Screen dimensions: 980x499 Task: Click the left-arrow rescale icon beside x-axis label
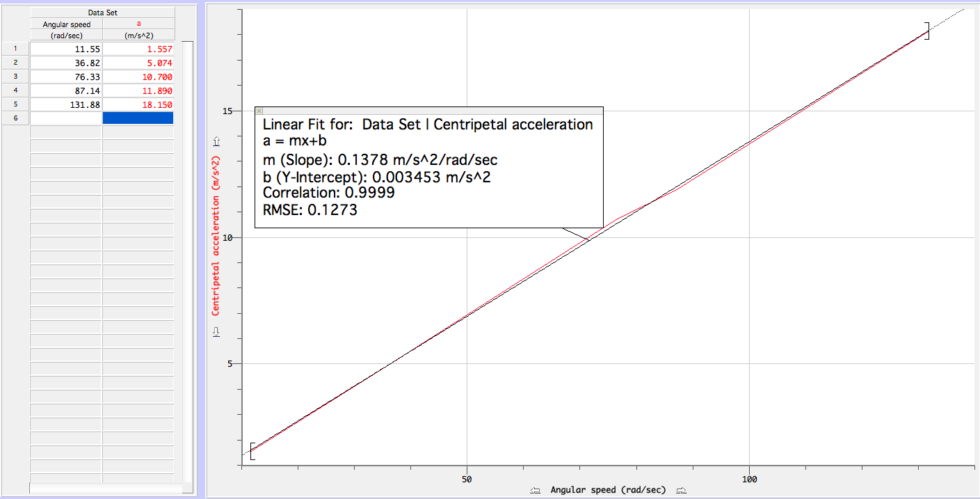point(535,491)
